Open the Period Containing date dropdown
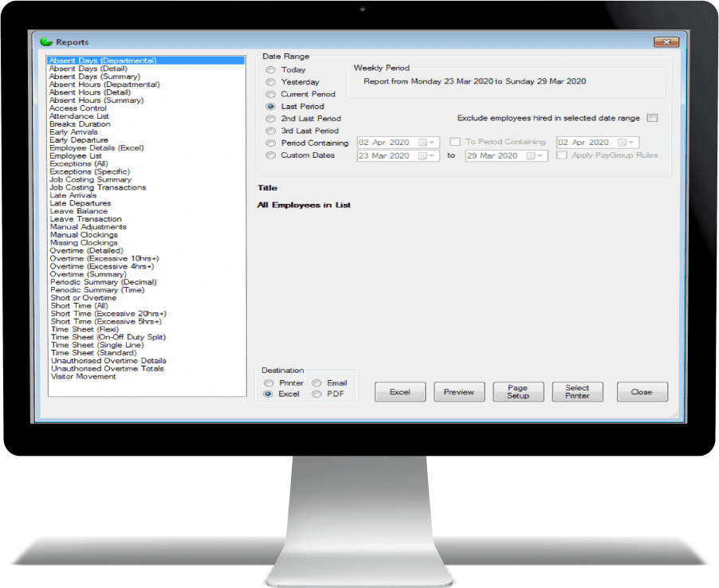 tap(431, 143)
